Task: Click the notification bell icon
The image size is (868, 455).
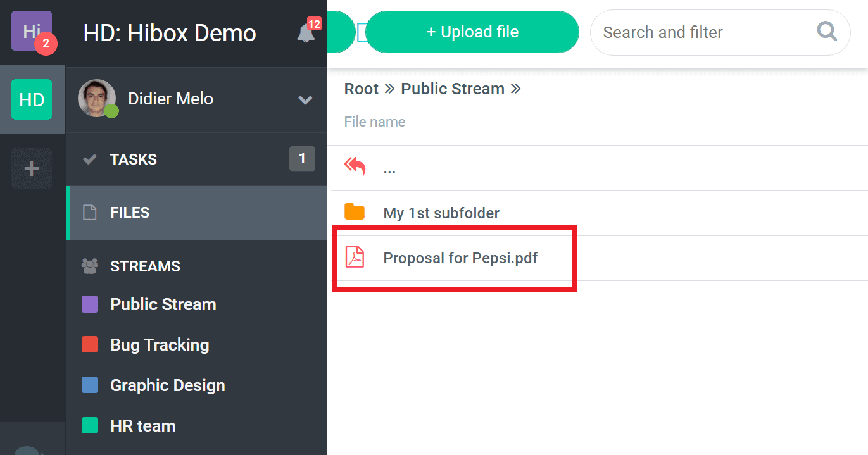Action: click(306, 33)
